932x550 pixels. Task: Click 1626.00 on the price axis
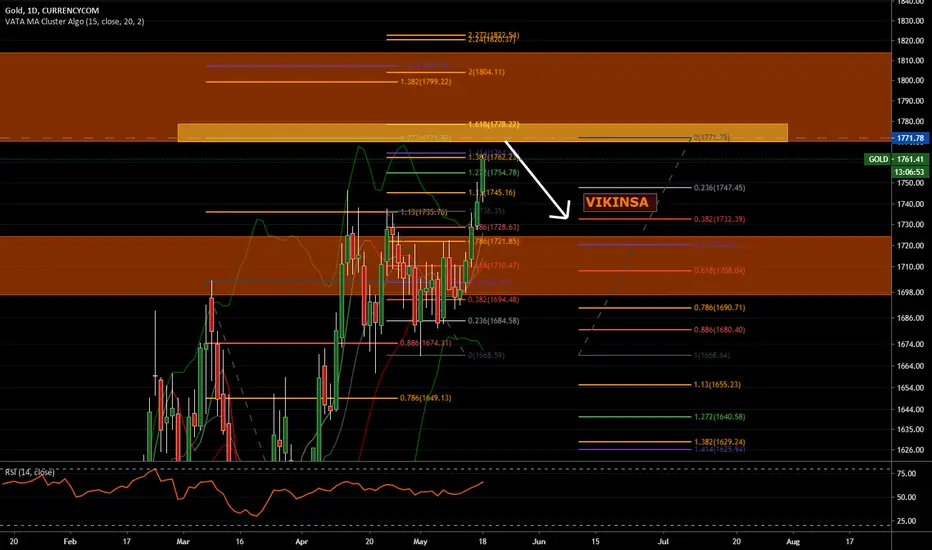point(911,450)
